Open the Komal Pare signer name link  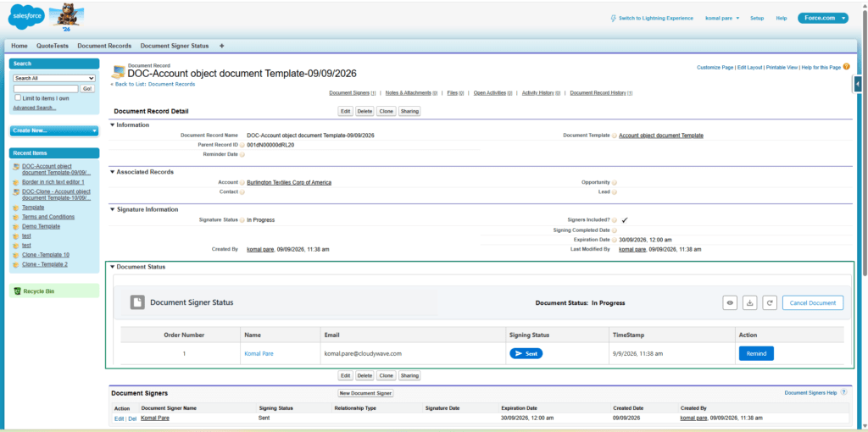point(155,418)
